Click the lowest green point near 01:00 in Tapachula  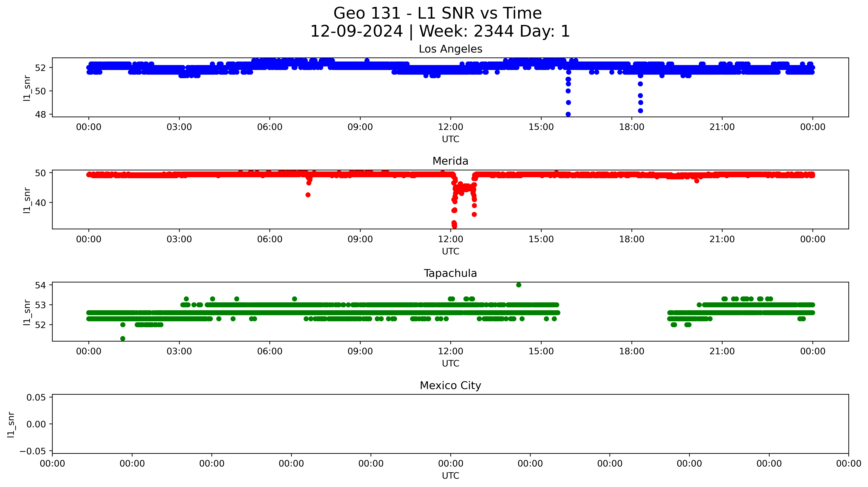(x=123, y=338)
